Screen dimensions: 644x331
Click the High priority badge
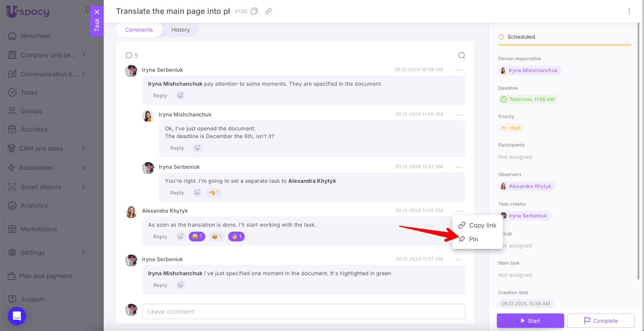(x=511, y=128)
